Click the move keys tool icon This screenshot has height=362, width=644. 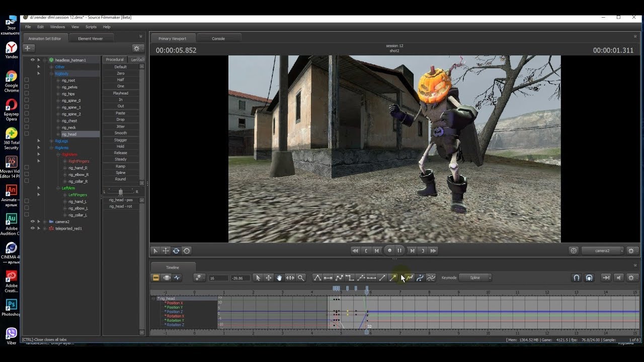(269, 278)
